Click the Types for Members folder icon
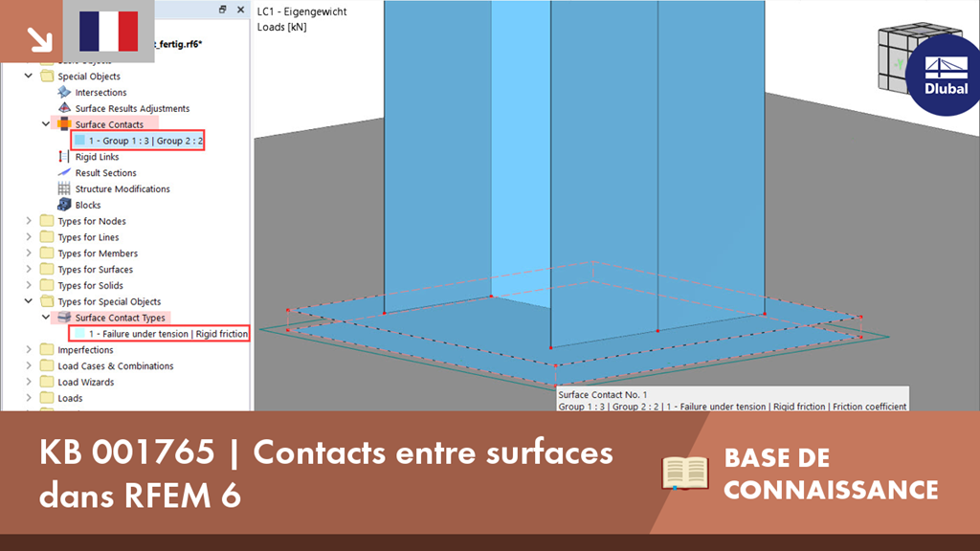 click(x=47, y=253)
